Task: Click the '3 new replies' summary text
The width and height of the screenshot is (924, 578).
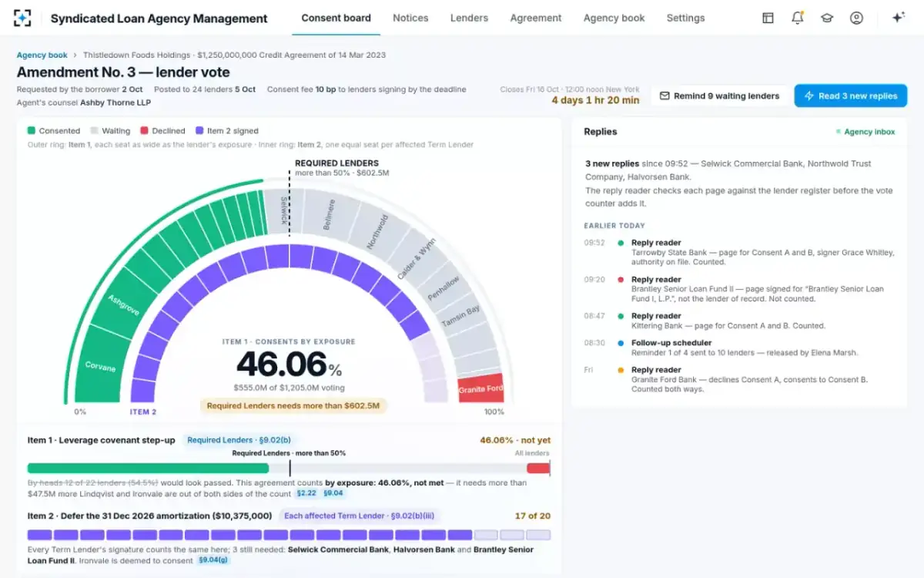Action: pos(612,163)
